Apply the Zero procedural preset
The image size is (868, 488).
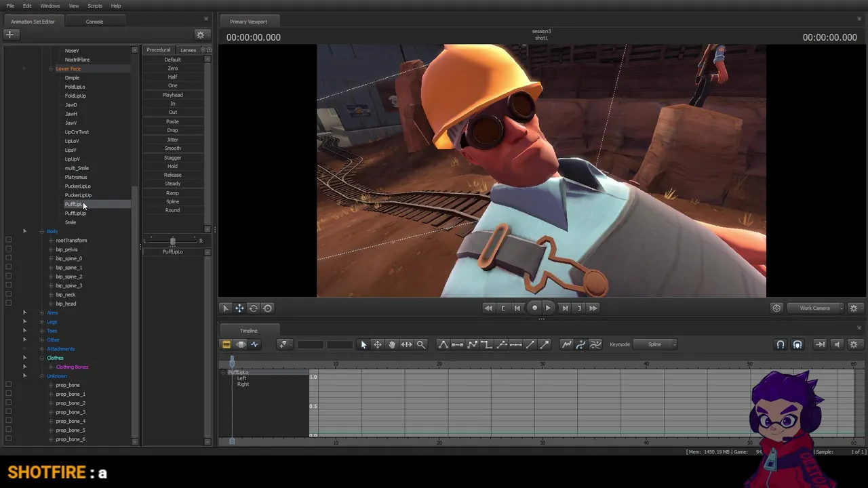[x=173, y=68]
